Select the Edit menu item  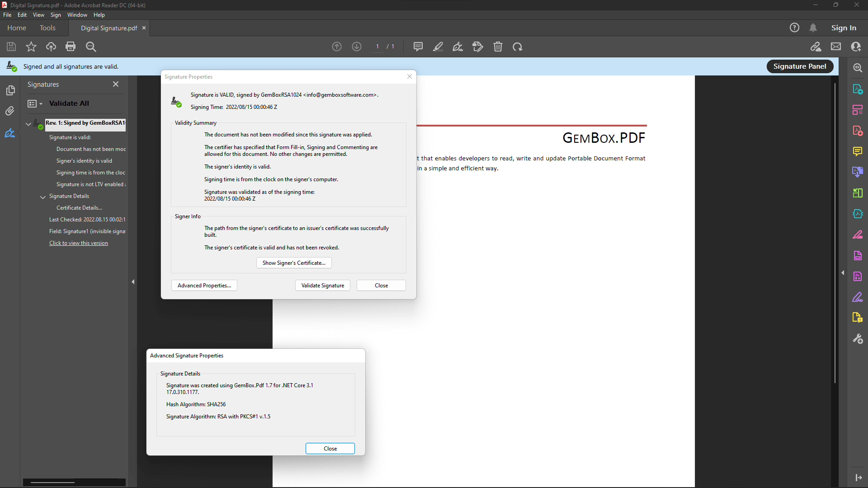(21, 14)
